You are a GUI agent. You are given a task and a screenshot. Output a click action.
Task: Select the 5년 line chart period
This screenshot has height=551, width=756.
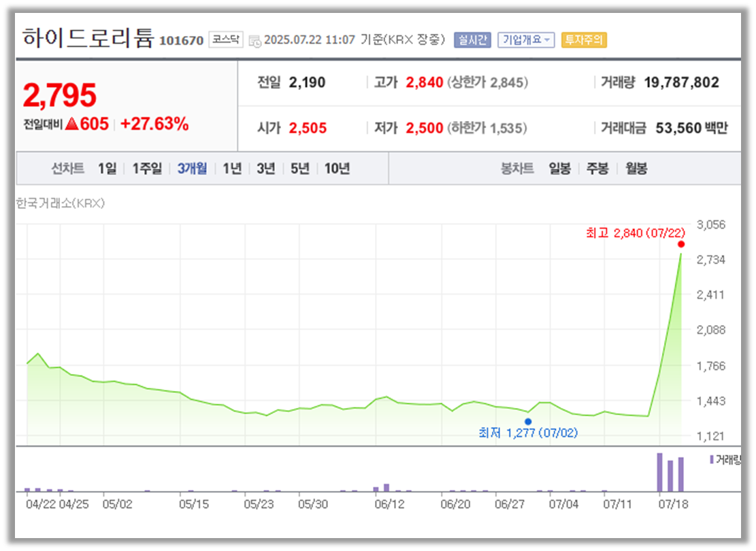pos(299,168)
